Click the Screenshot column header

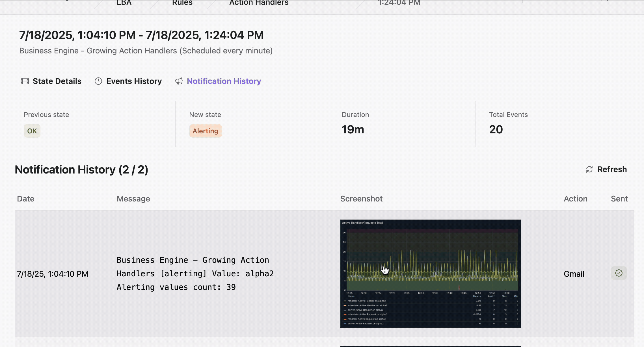(x=361, y=199)
